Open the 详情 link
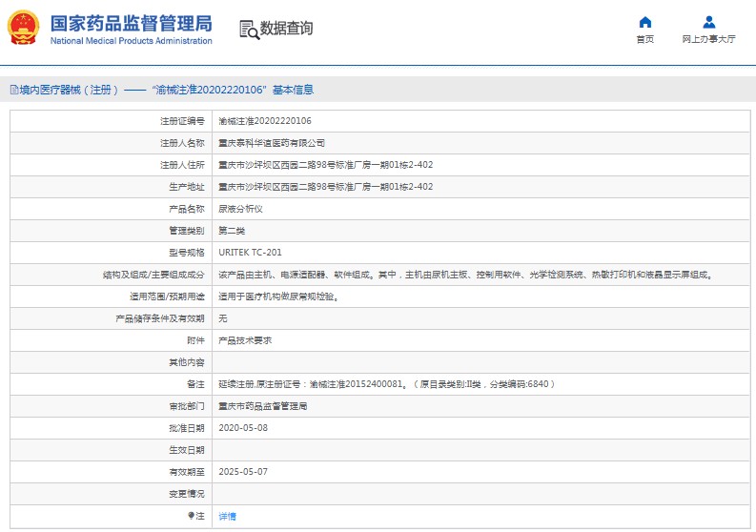Image resolution: width=756 pixels, height=532 pixels. 228,516
